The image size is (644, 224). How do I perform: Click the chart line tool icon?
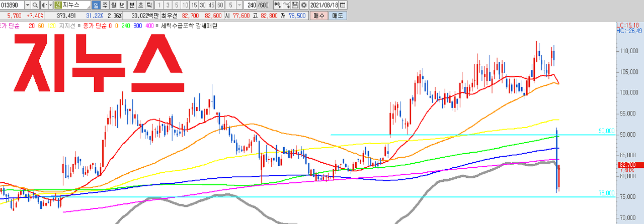click(x=286, y=5)
